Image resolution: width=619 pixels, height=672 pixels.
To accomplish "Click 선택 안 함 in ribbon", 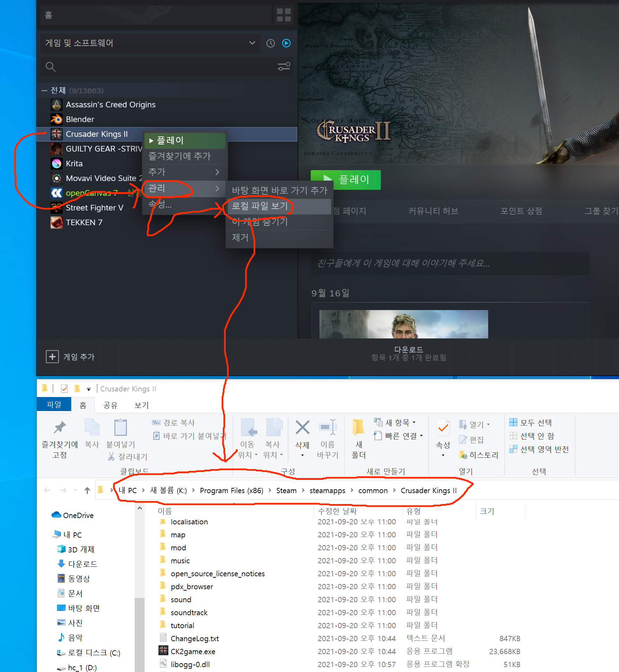I will point(532,436).
